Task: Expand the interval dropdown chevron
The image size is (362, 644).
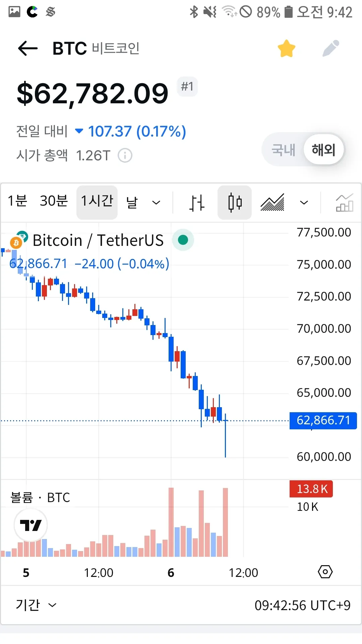Action: tap(156, 203)
